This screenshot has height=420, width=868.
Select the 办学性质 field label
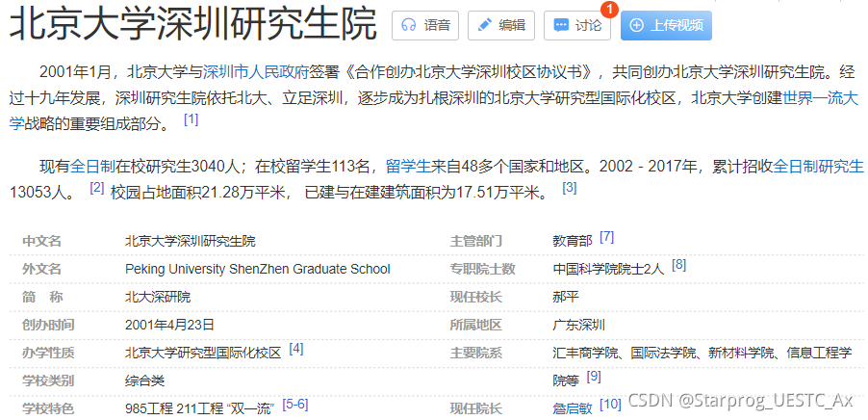[48, 353]
